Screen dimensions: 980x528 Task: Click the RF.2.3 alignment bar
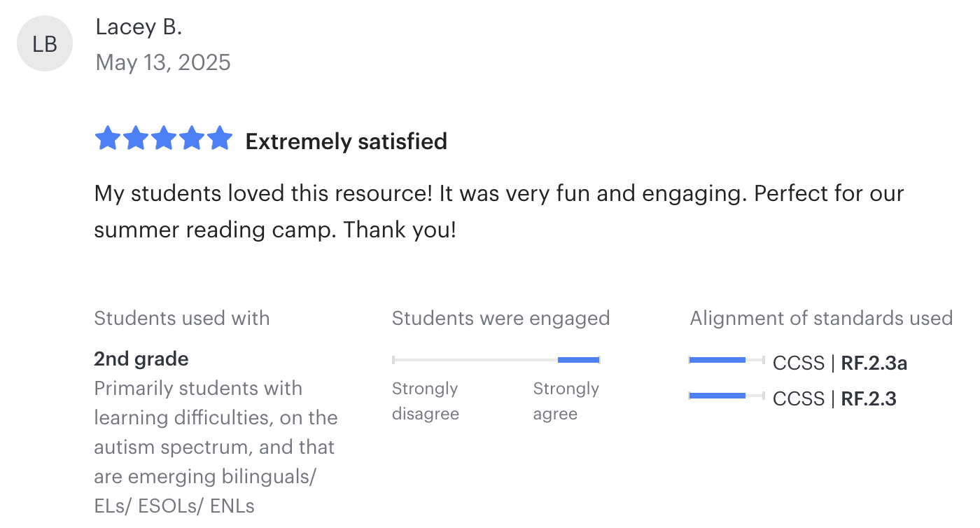(727, 396)
